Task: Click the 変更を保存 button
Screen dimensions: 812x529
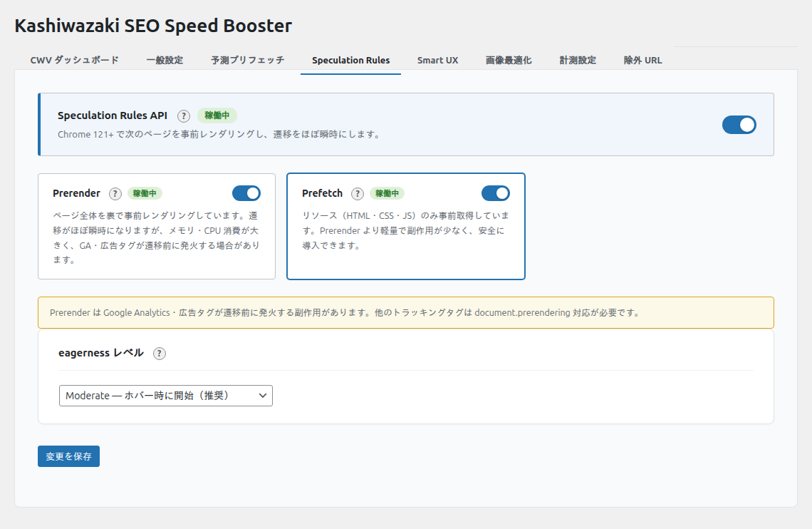Action: click(68, 456)
